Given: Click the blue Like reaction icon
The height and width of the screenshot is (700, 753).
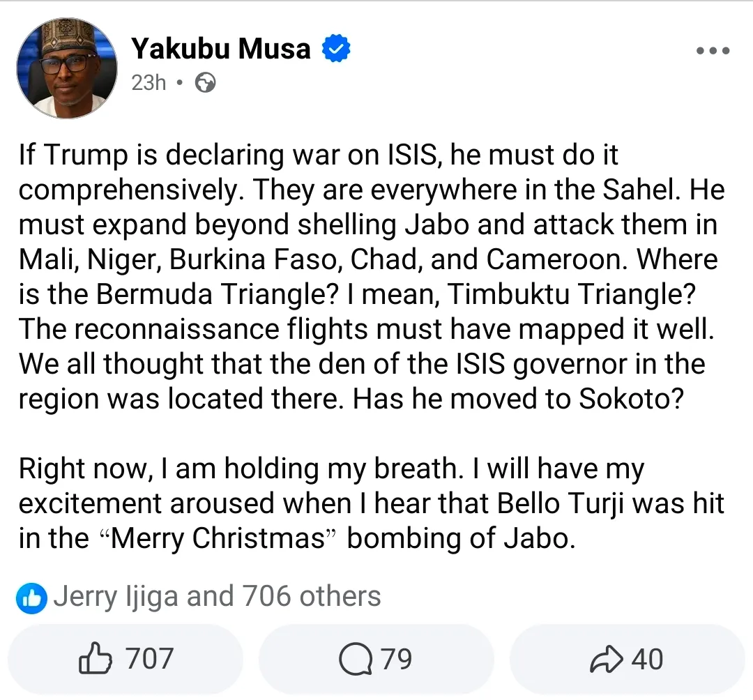Looking at the screenshot, I should click(x=32, y=598).
